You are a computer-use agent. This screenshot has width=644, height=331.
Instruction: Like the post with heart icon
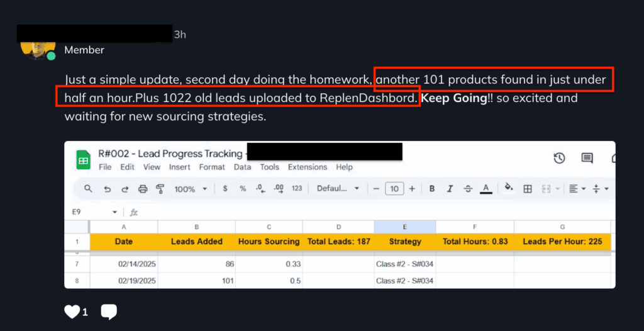coord(72,311)
